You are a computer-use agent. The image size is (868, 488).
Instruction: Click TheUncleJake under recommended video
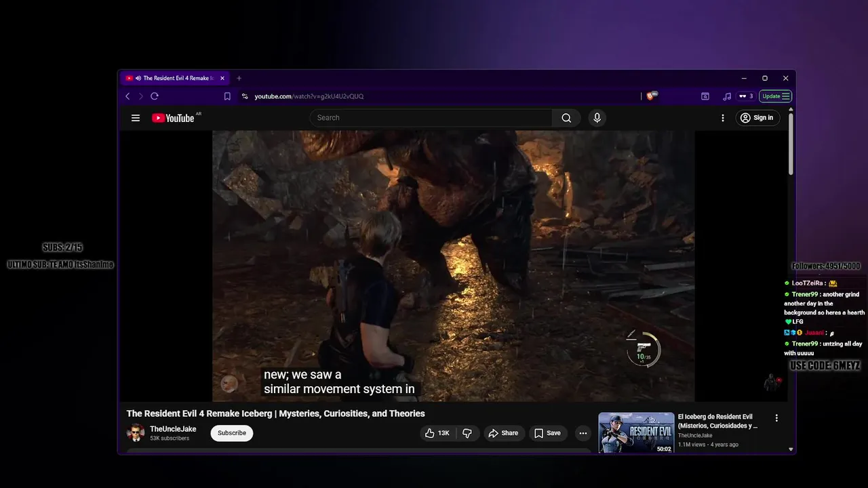pos(694,436)
